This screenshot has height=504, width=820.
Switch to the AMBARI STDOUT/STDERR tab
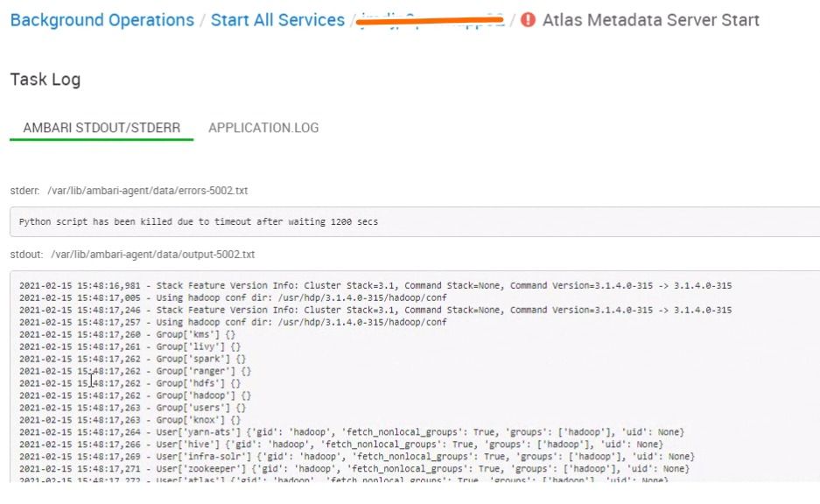point(102,128)
